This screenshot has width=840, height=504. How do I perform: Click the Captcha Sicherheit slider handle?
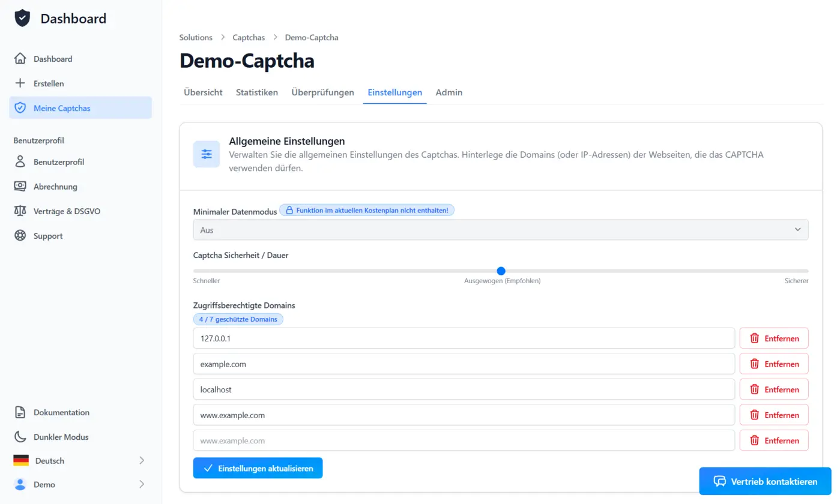click(x=501, y=271)
